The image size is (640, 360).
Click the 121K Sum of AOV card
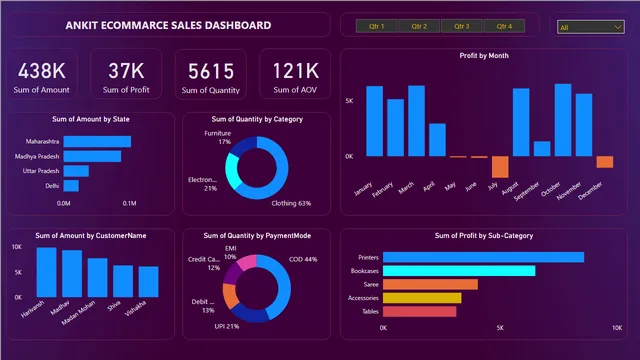pyautogui.click(x=295, y=74)
